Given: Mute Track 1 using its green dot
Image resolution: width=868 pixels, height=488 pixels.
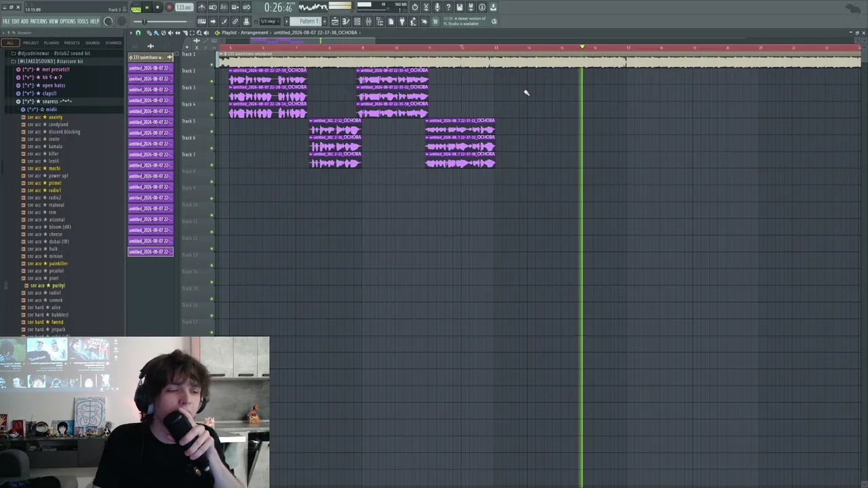Looking at the screenshot, I should (212, 64).
